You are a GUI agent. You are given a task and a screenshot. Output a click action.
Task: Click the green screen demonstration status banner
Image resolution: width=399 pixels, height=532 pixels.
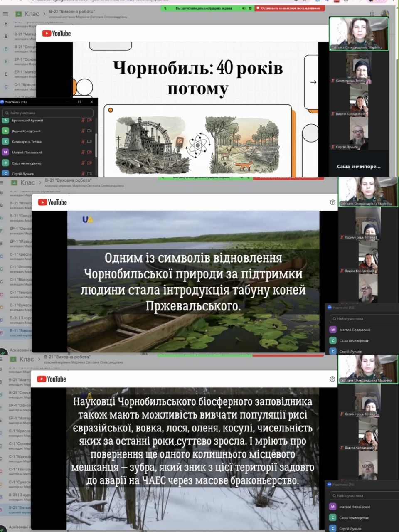[x=207, y=8]
